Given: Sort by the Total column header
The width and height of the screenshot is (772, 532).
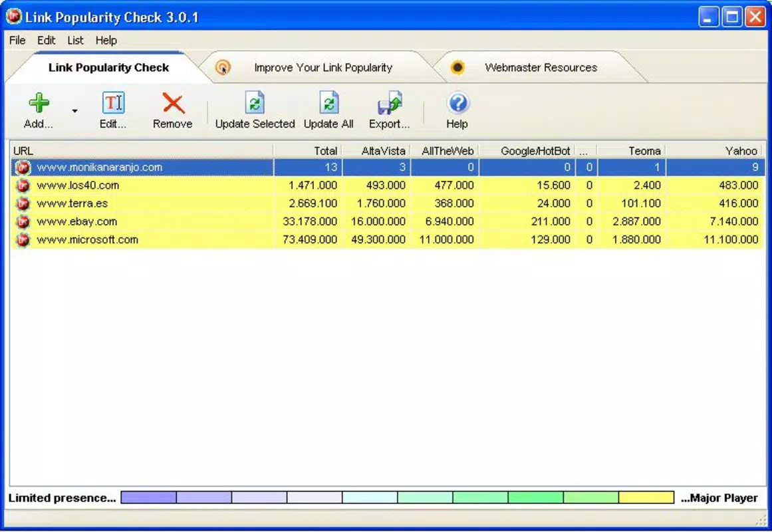Looking at the screenshot, I should (x=308, y=151).
